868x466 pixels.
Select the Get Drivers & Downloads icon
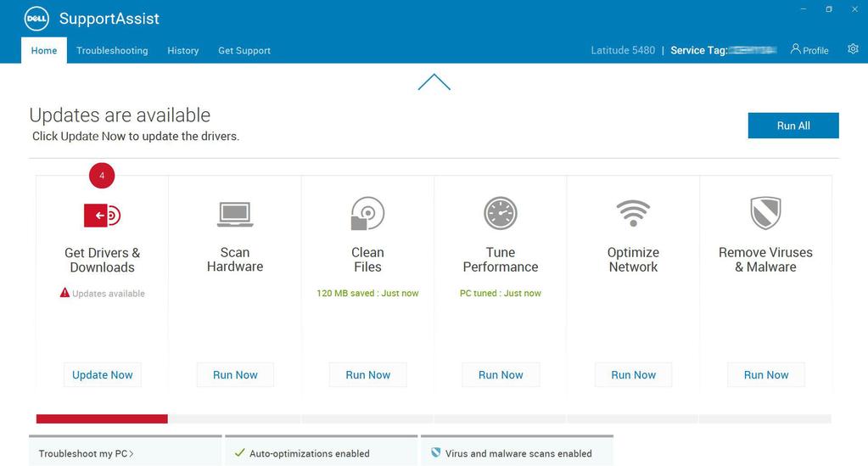click(x=102, y=215)
